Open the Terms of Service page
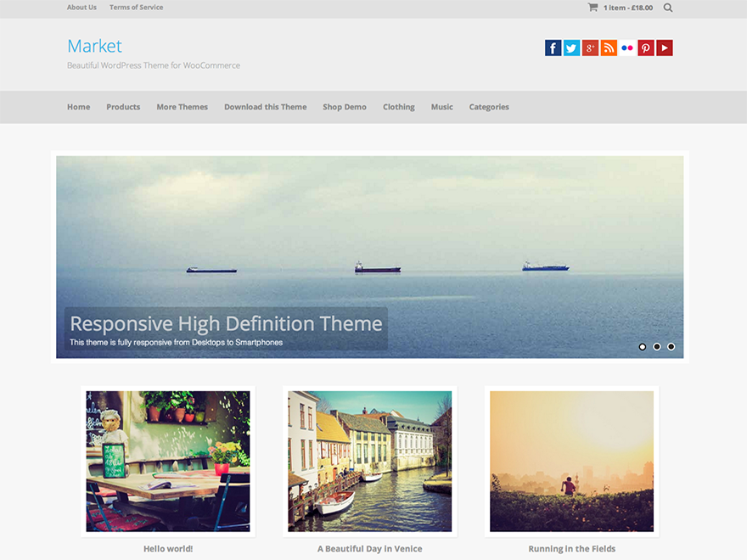This screenshot has height=560, width=747. [x=136, y=7]
